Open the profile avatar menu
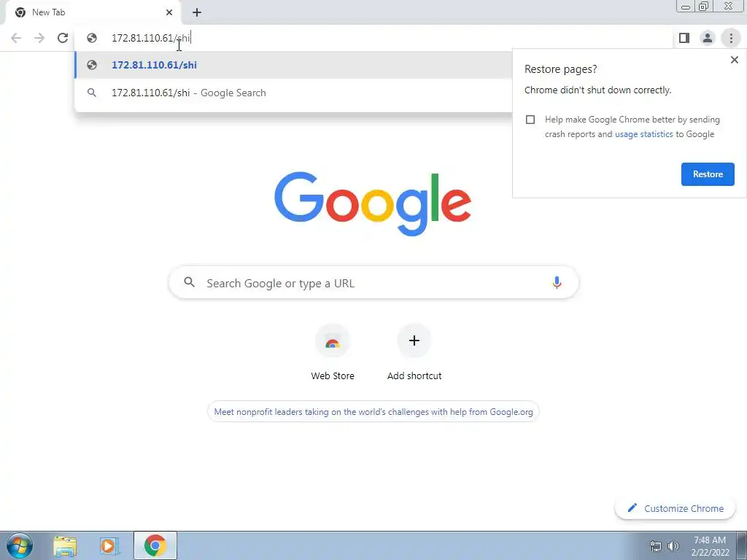Viewport: 747px width, 560px height. tap(708, 38)
